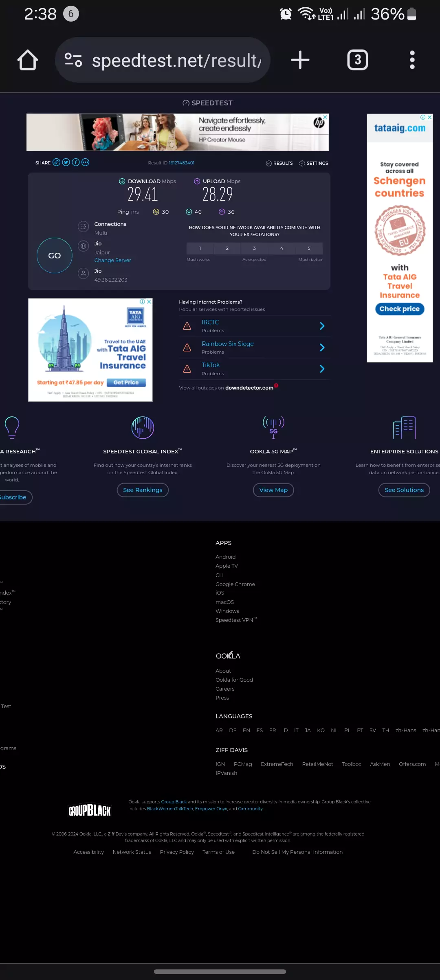Open the tab switcher showing 3 tabs
Viewport: 440px width, 980px height.
[x=358, y=60]
